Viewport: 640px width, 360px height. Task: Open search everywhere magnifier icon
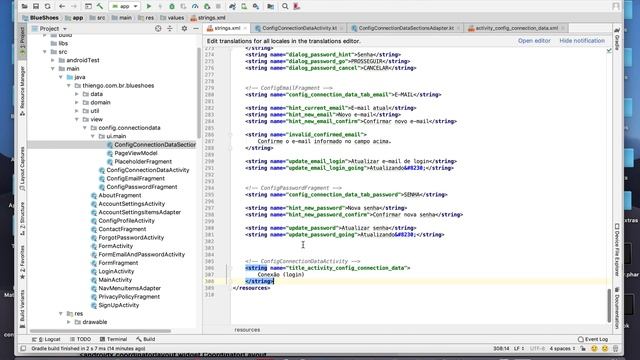click(x=285, y=6)
